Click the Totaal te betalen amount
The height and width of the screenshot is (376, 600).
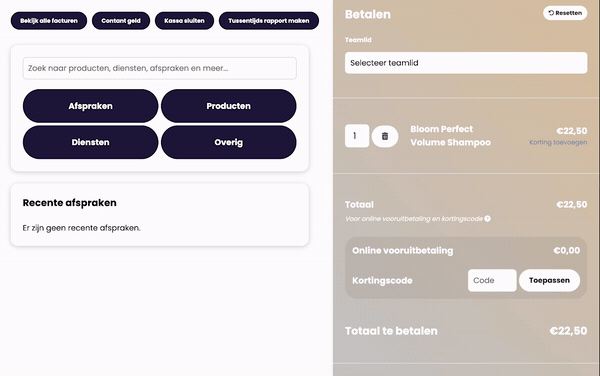click(x=568, y=331)
